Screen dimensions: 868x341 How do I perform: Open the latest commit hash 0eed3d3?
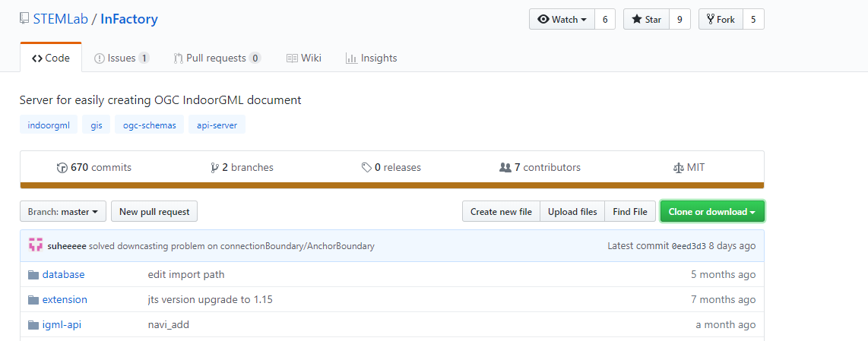[x=689, y=246]
